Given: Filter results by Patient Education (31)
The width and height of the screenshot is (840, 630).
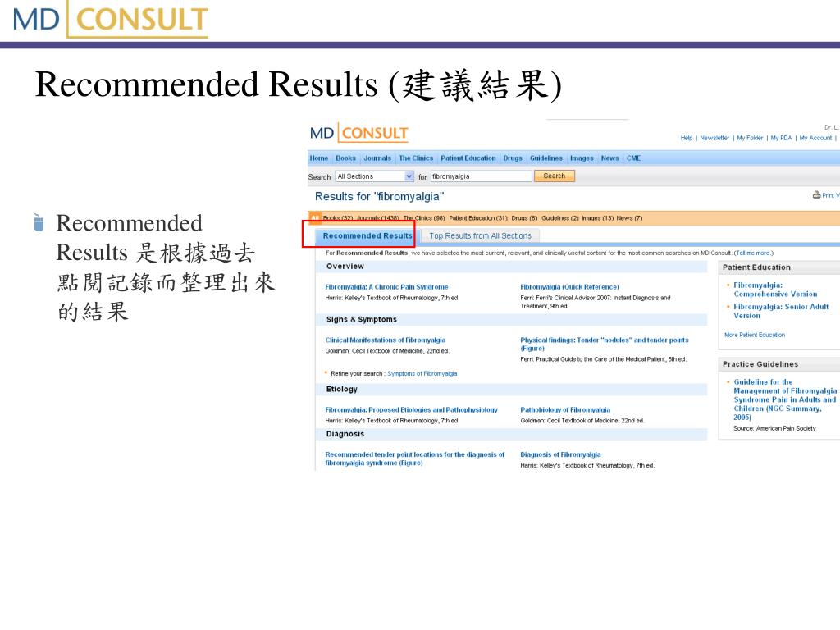Looking at the screenshot, I should (478, 218).
